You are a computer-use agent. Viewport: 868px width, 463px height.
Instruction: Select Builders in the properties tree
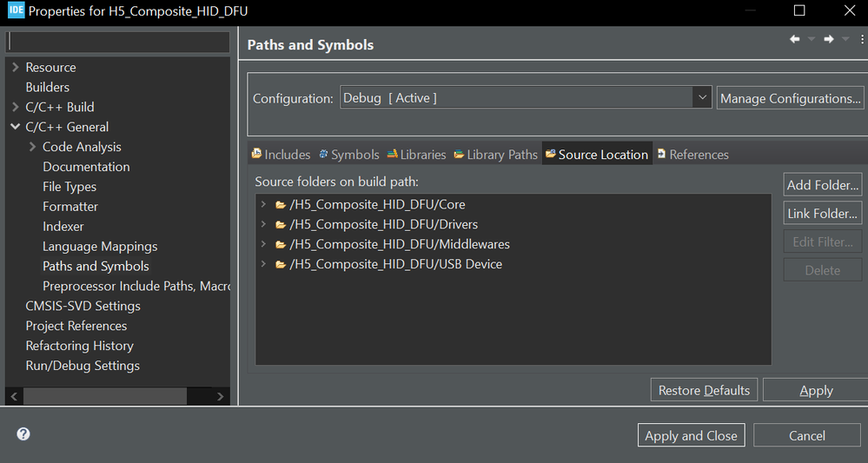(48, 88)
